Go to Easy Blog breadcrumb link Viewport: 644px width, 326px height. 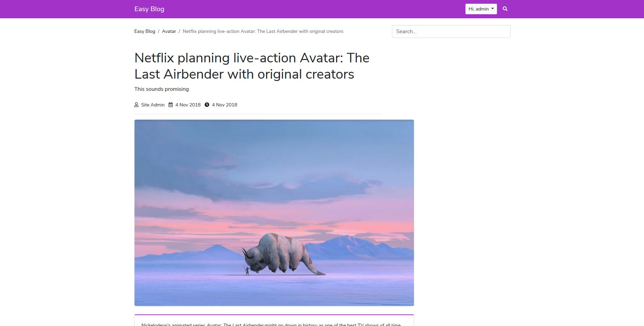pyautogui.click(x=145, y=31)
